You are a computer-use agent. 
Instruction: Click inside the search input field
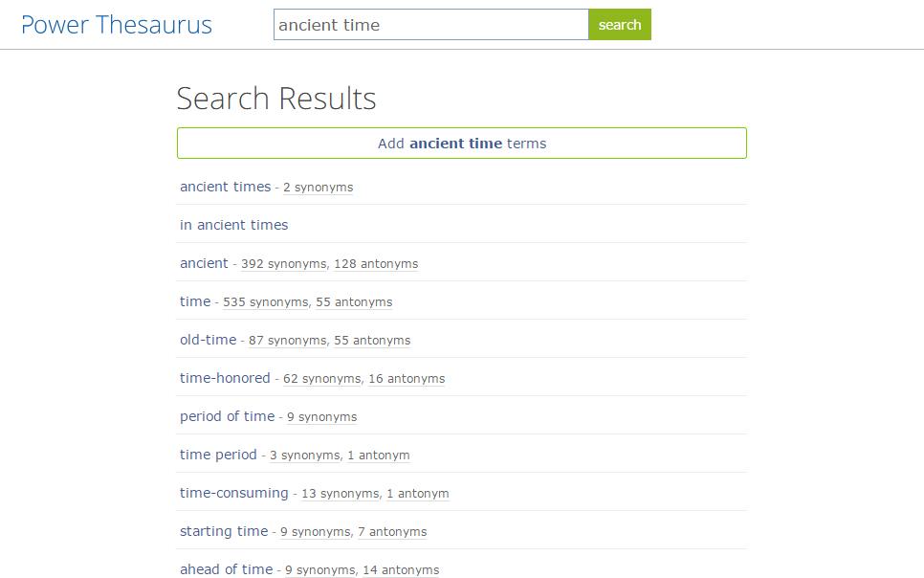tap(430, 24)
